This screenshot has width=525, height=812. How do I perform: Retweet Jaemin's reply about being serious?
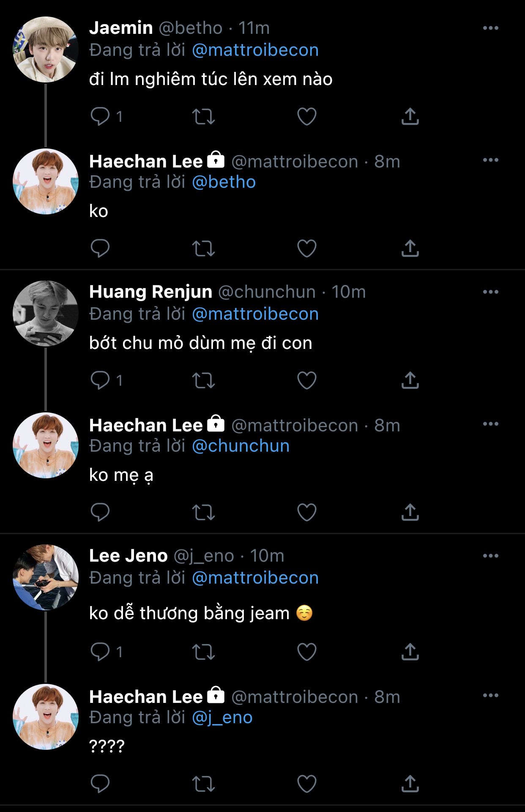click(x=203, y=116)
